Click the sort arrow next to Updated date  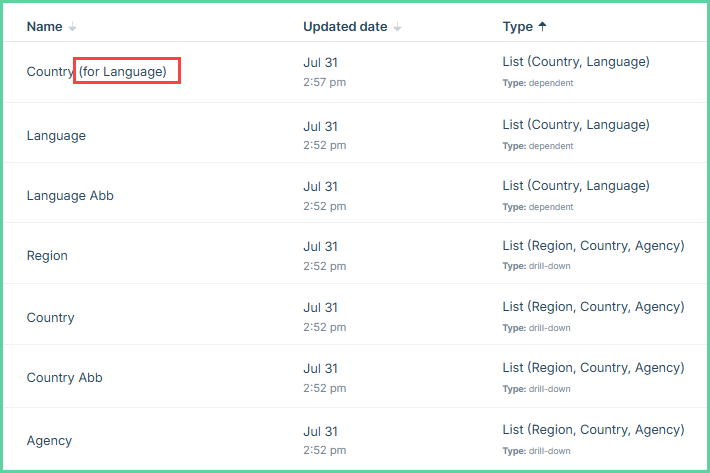click(397, 27)
